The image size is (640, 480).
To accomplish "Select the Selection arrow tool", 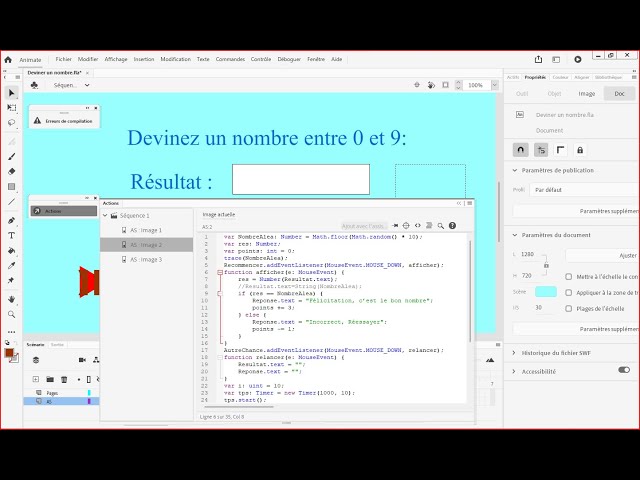I will (11, 93).
